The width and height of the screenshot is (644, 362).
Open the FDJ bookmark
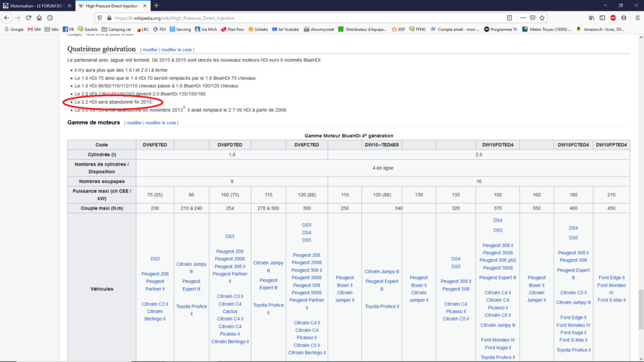159,30
